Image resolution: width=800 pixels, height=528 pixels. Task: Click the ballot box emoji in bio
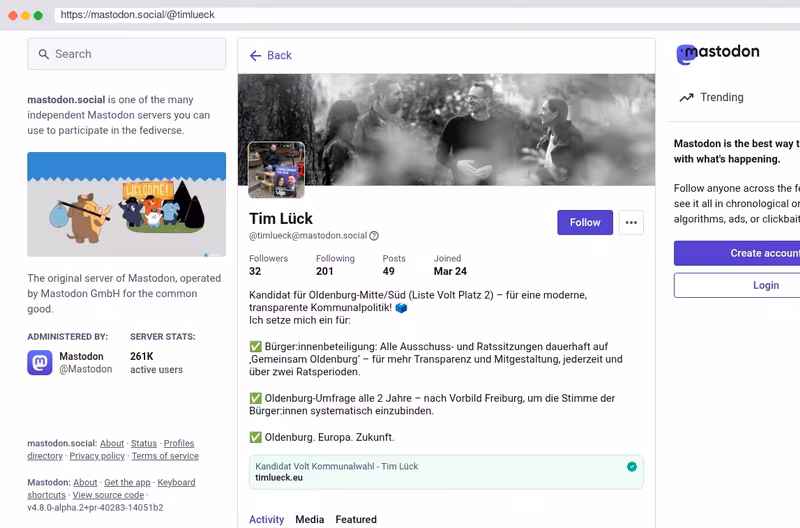[x=402, y=308]
